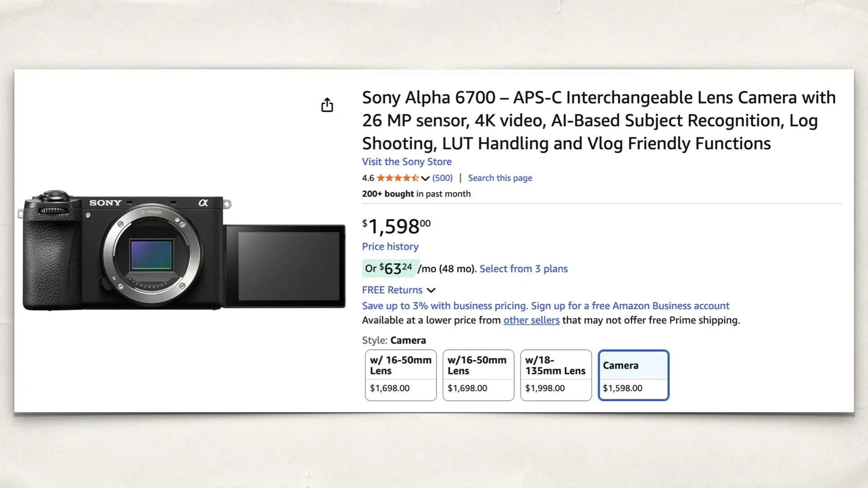
Task: View the Price history
Action: coord(390,246)
